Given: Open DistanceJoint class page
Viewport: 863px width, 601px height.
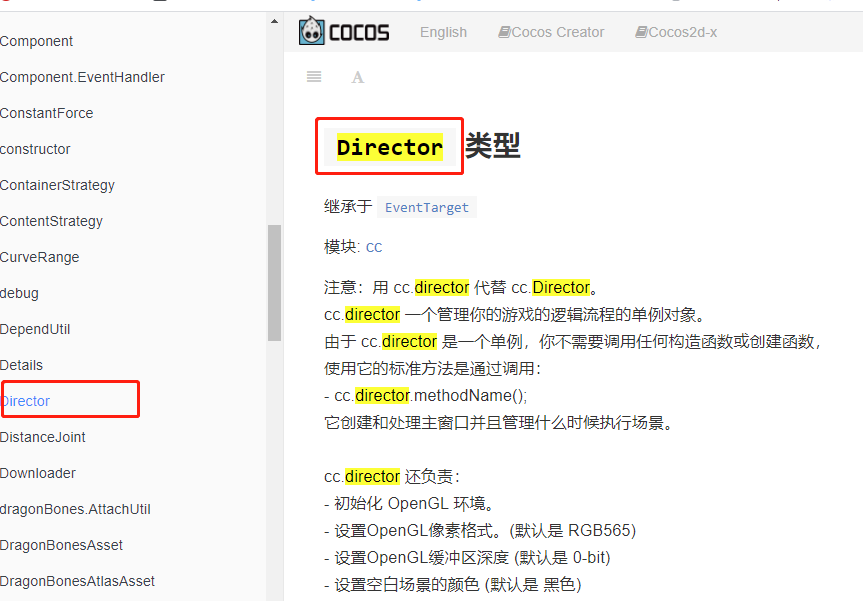Looking at the screenshot, I should click(x=43, y=438).
